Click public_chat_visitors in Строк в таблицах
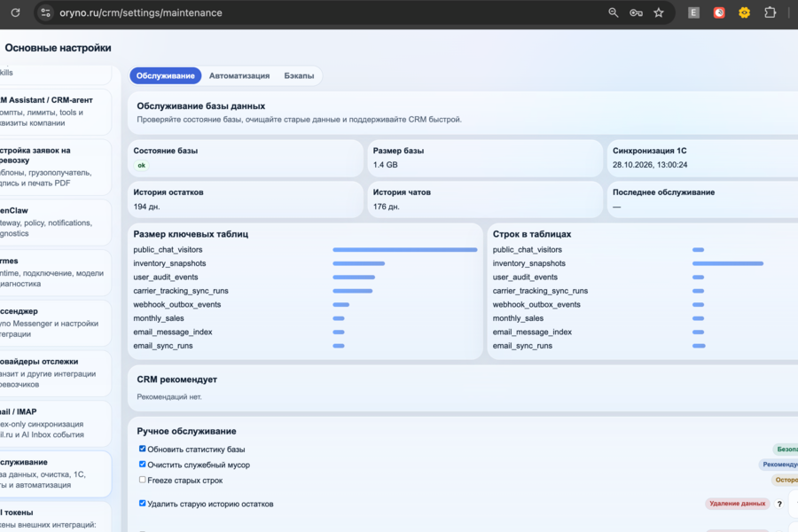Viewport: 798px width, 532px height. click(528, 249)
